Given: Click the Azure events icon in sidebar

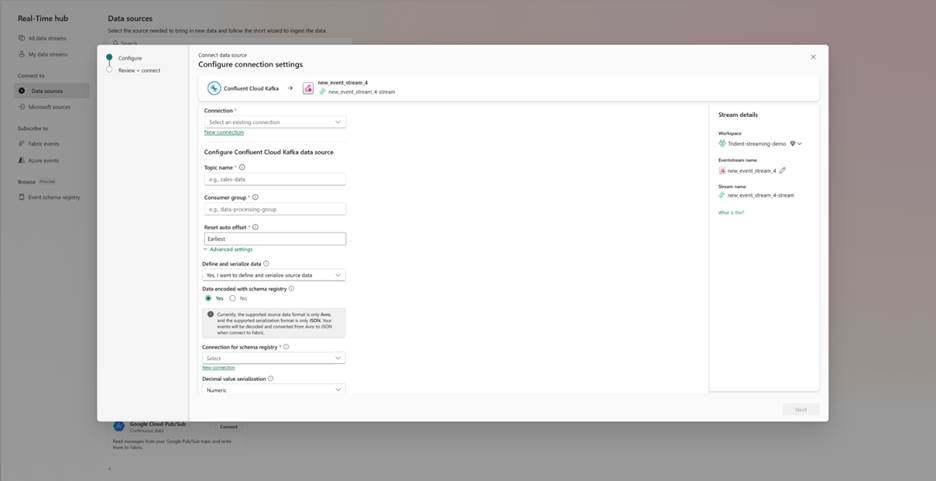Looking at the screenshot, I should (22, 160).
